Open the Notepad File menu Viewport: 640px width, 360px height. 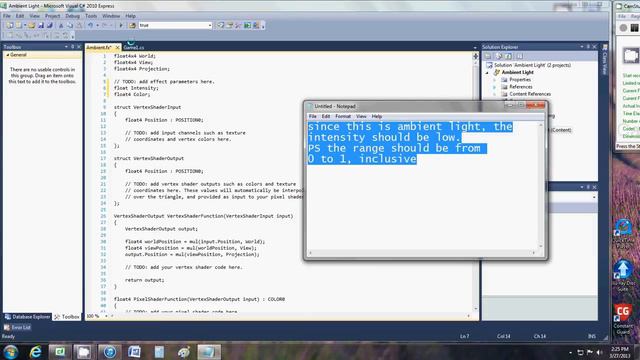tap(313, 116)
